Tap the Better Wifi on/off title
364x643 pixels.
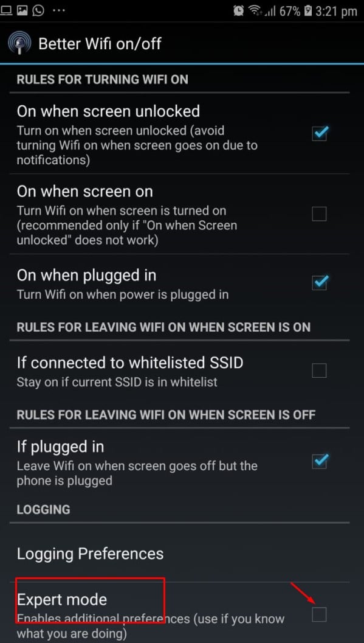(100, 43)
